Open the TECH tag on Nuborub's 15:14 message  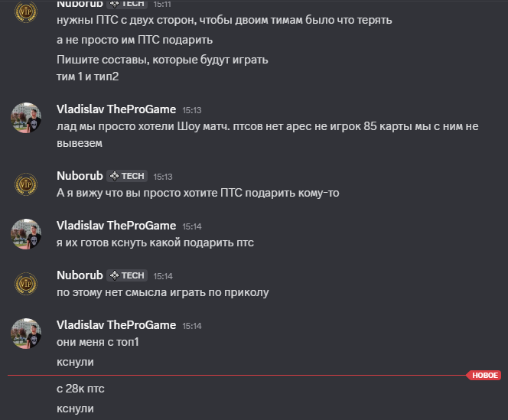(126, 275)
